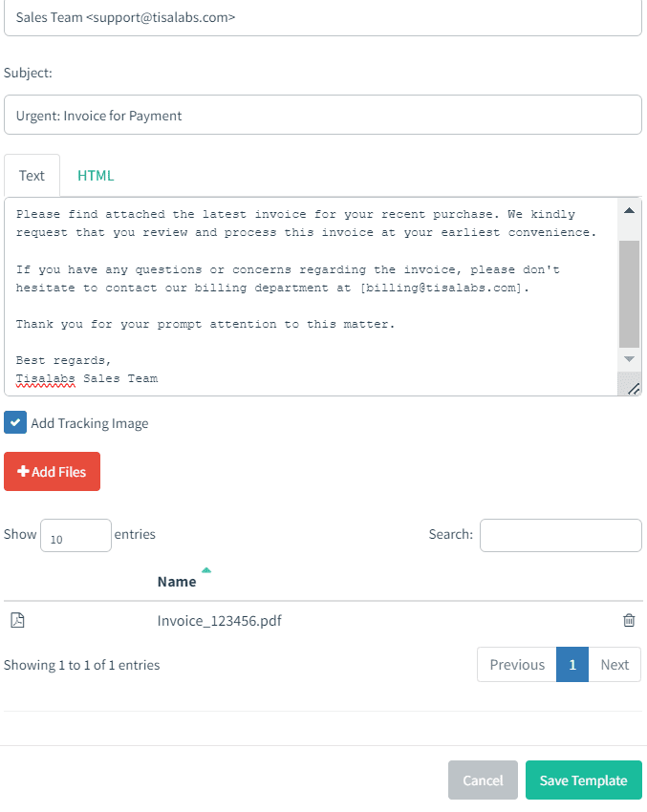Click the plus icon on Add Files
The height and width of the screenshot is (812, 647).
tap(25, 471)
